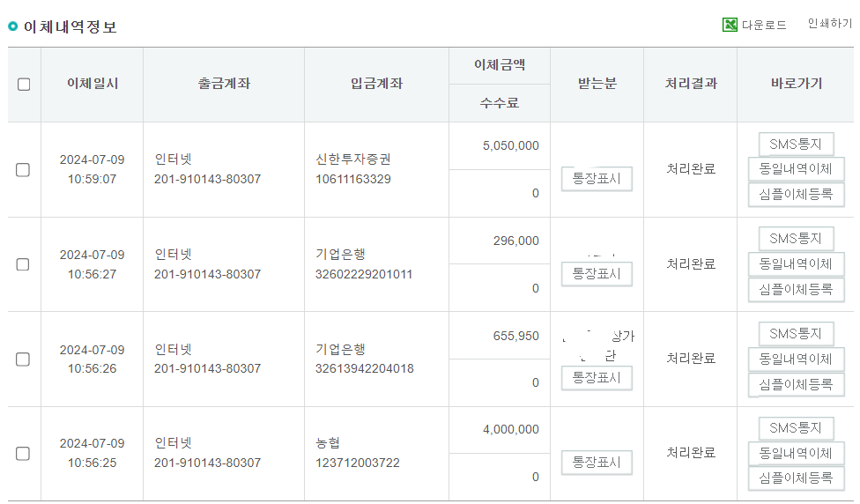The height and width of the screenshot is (504, 860).
Task: Click 동일내역이체 for the 4,000,000 transfer
Action: click(x=796, y=454)
